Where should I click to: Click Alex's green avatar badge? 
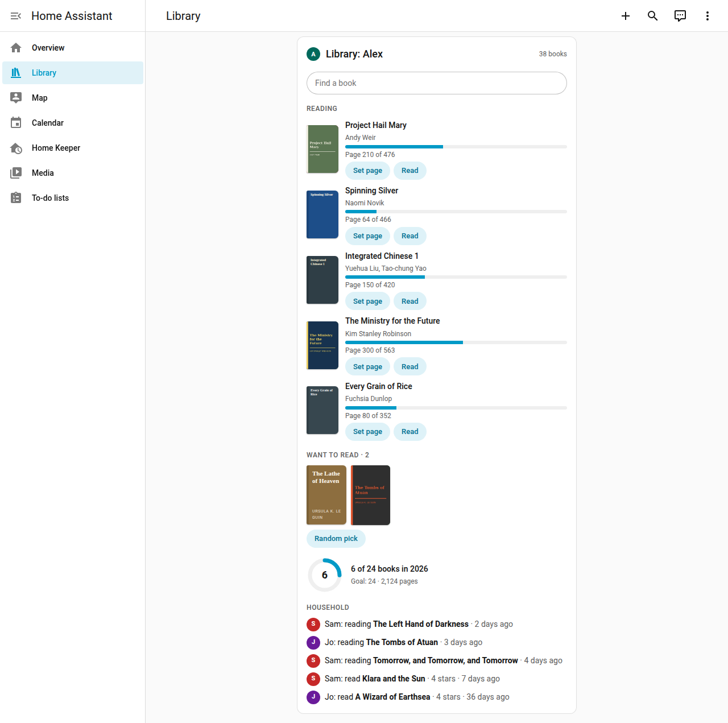point(313,54)
